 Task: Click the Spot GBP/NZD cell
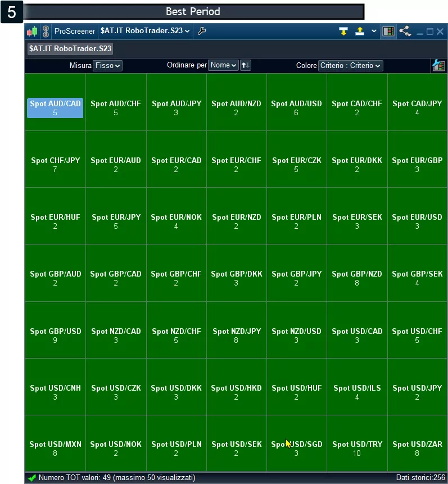pos(357,273)
